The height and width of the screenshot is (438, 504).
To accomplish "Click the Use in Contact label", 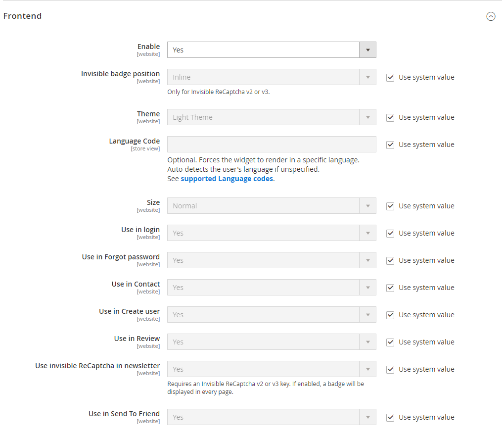I will click(x=136, y=284).
